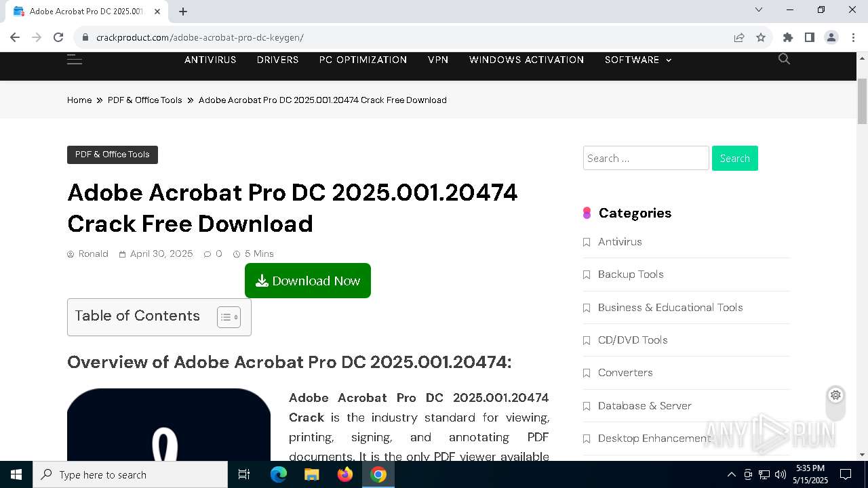
Task: Click the green Download Now button
Action: point(308,281)
